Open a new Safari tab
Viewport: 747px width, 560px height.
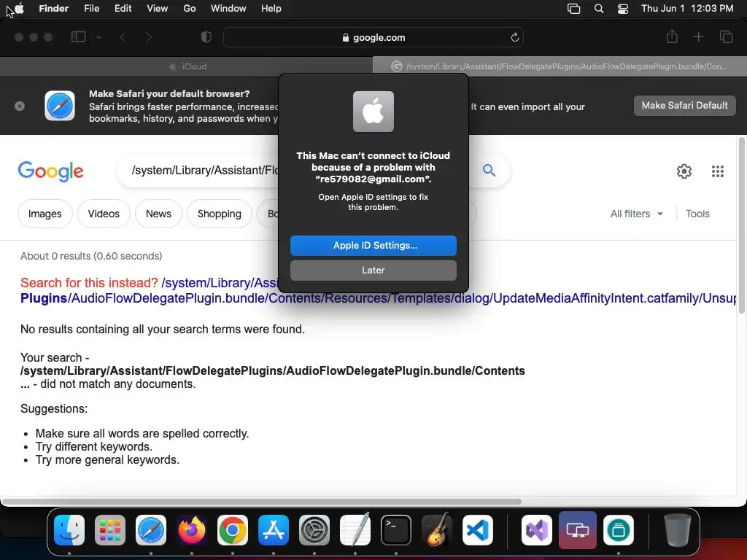pos(698,36)
